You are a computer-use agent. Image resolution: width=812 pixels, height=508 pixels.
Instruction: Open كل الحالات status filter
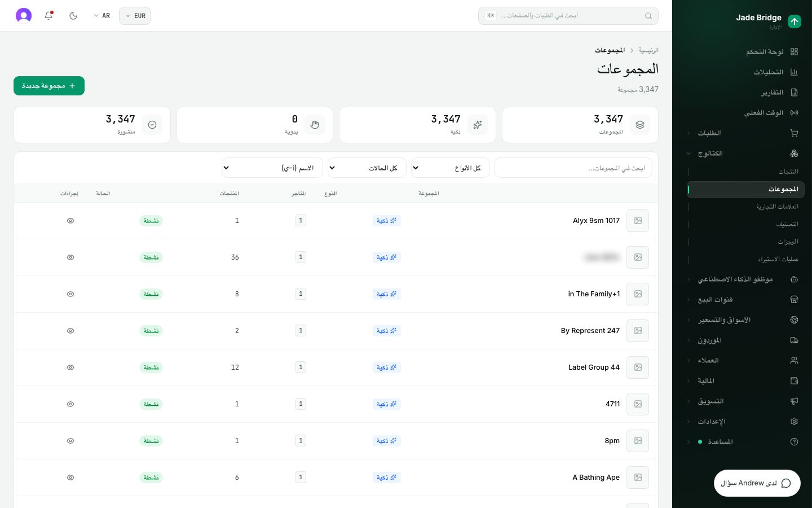pos(367,168)
